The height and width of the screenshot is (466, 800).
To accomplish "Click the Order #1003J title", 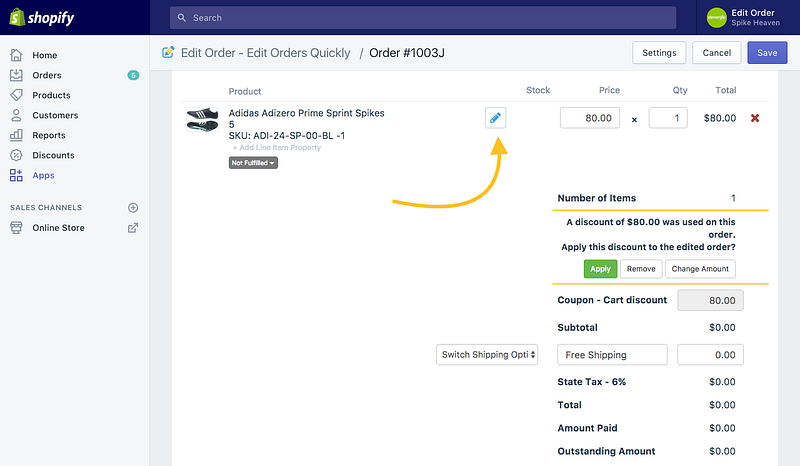I will [x=407, y=53].
